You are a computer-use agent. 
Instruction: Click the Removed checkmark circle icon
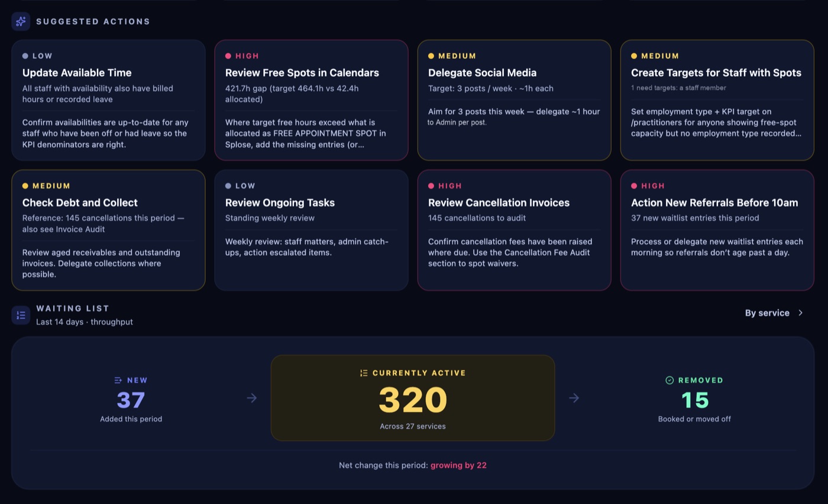[x=669, y=381]
